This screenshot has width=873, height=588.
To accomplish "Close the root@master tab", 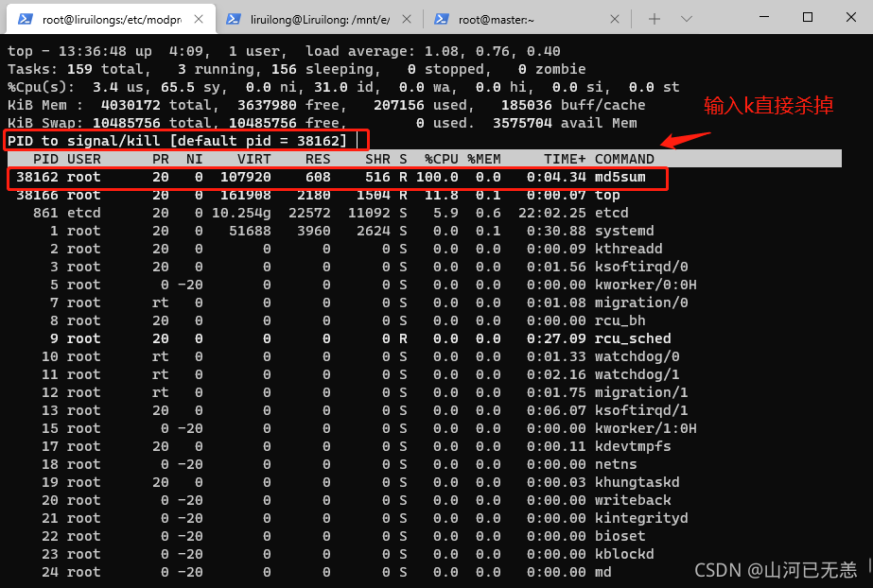I will [x=615, y=19].
